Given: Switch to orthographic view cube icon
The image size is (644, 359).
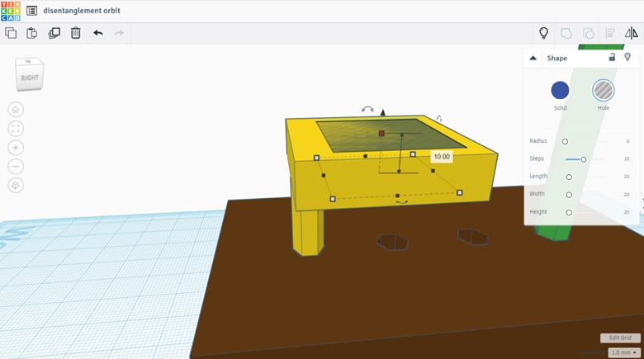Looking at the screenshot, I should pyautogui.click(x=16, y=185).
